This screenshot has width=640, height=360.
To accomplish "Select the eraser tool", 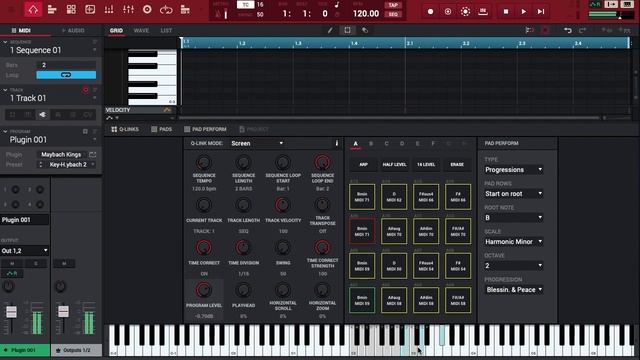I will [x=365, y=30].
